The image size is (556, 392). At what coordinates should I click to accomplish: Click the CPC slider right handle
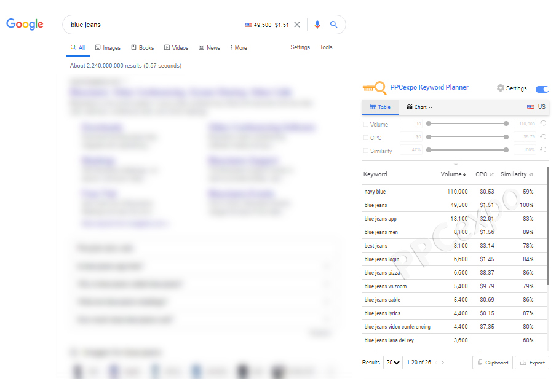(506, 137)
